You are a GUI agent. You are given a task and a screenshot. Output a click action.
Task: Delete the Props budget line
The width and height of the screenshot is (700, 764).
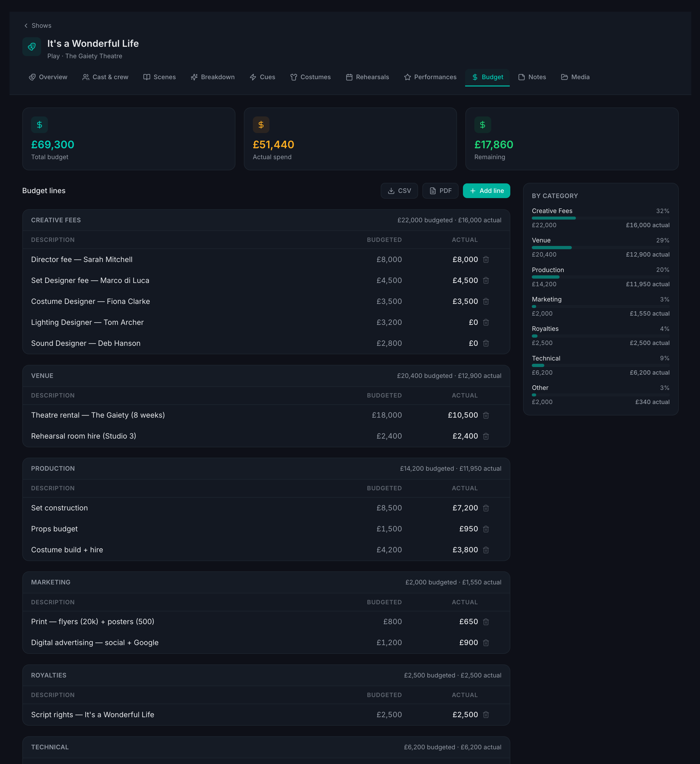486,529
